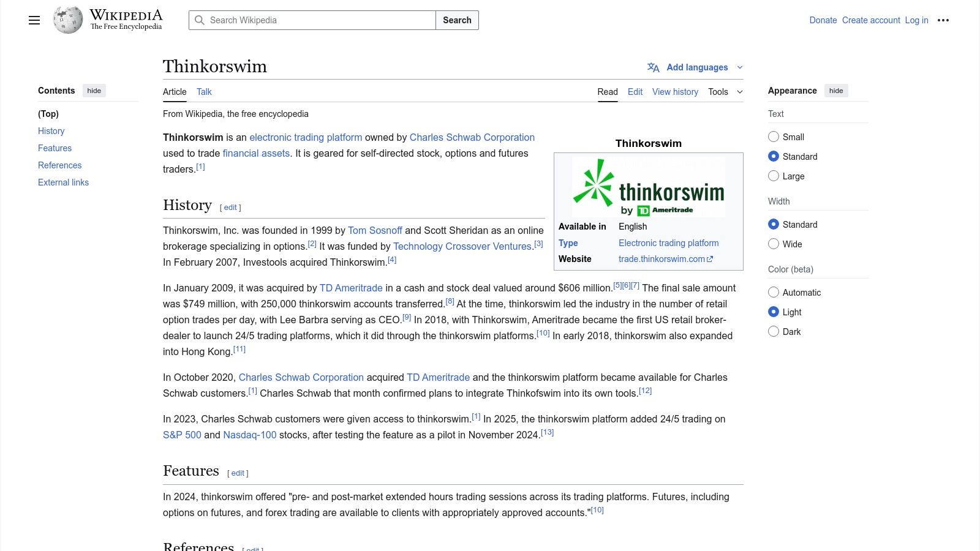
Task: Open citation [9] reference
Action: [407, 317]
